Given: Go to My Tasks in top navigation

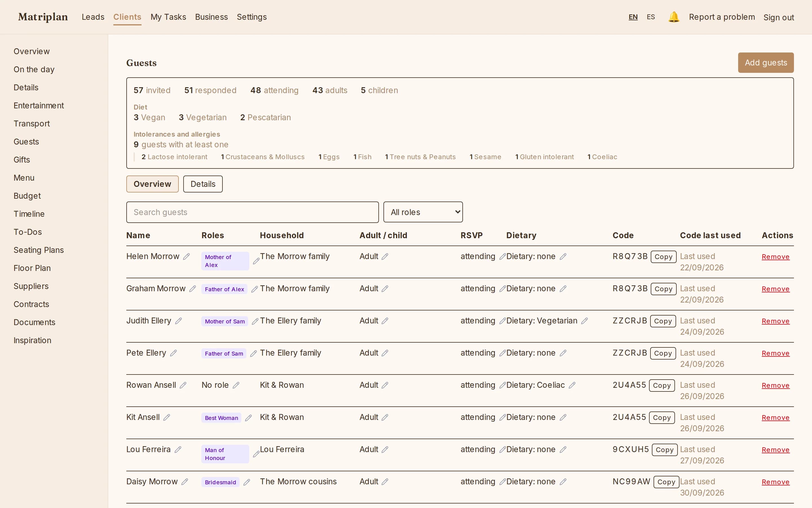Looking at the screenshot, I should tap(168, 17).
